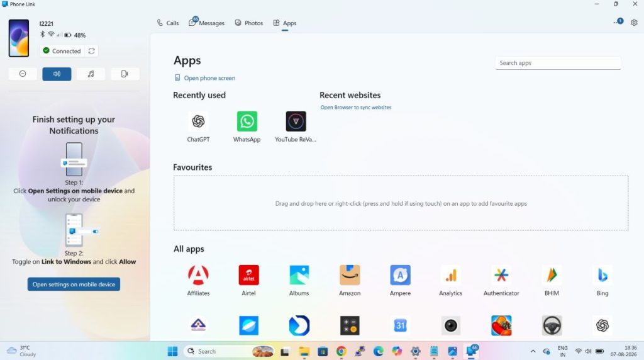Launch the Airtel app

point(248,275)
